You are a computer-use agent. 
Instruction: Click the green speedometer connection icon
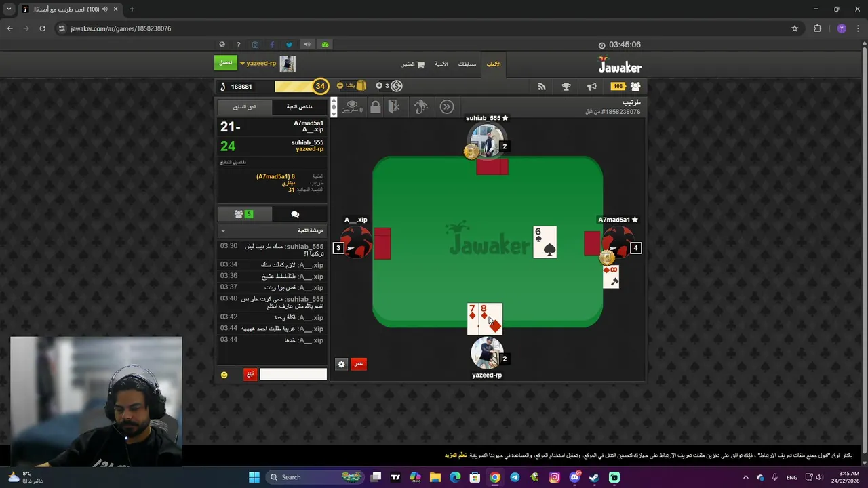pyautogui.click(x=325, y=45)
